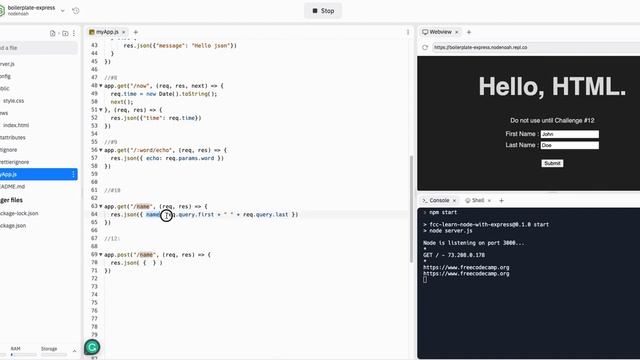Expand the boilerplate-express project dropdown chevron
The height and width of the screenshot is (360, 640).
[63, 11]
